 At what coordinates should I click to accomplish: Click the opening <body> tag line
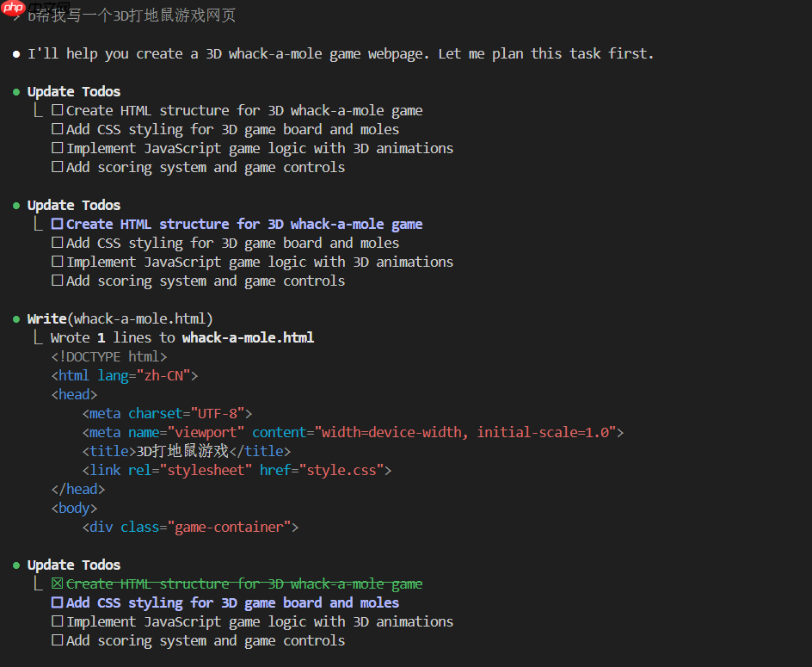click(74, 508)
